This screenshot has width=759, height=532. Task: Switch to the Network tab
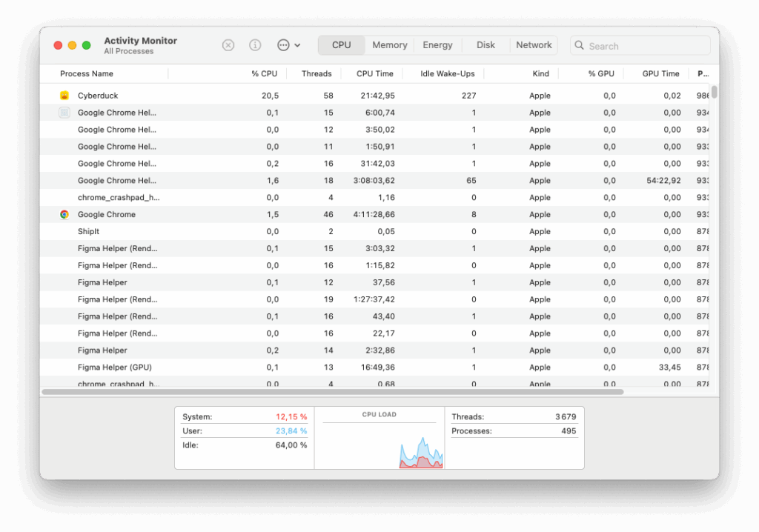[534, 45]
